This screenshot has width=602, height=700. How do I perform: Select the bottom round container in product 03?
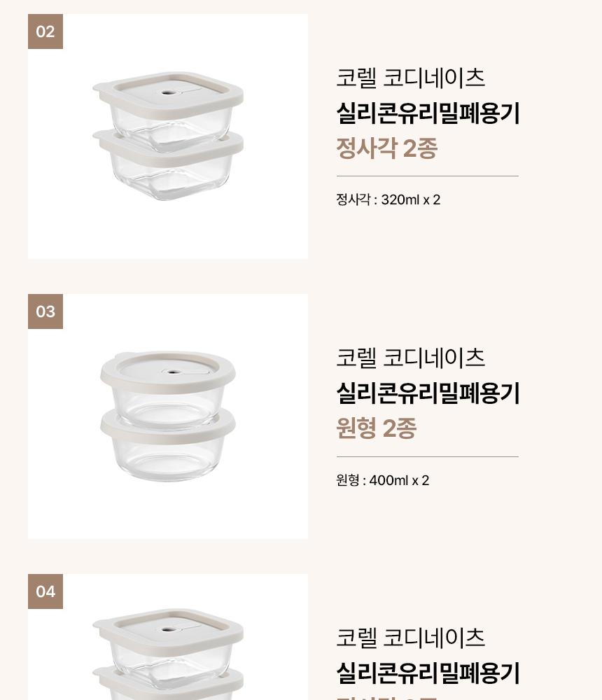point(168,448)
